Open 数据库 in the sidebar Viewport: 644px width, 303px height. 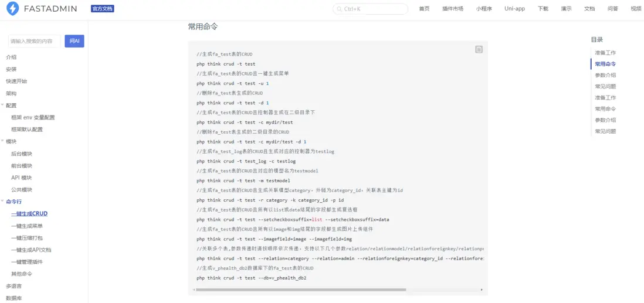point(13,298)
